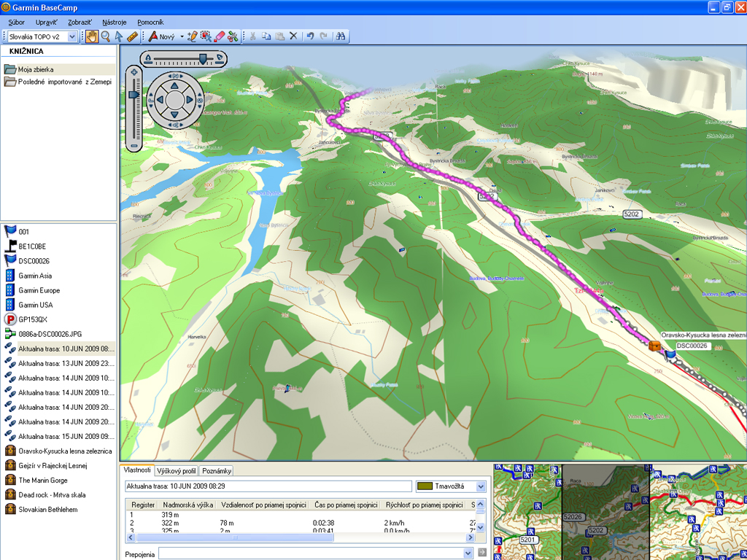The image size is (747, 560).
Task: Switch to the Výškový profil tab
Action: coord(177,471)
